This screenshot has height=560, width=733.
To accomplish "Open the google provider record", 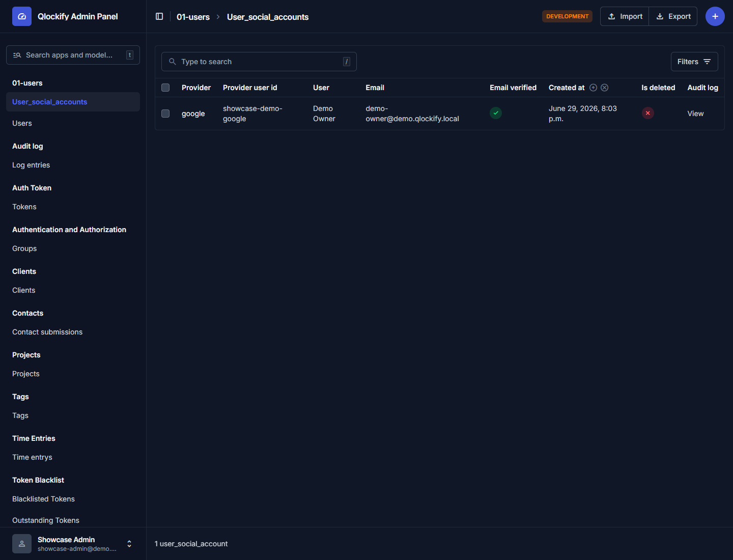I will pyautogui.click(x=193, y=114).
